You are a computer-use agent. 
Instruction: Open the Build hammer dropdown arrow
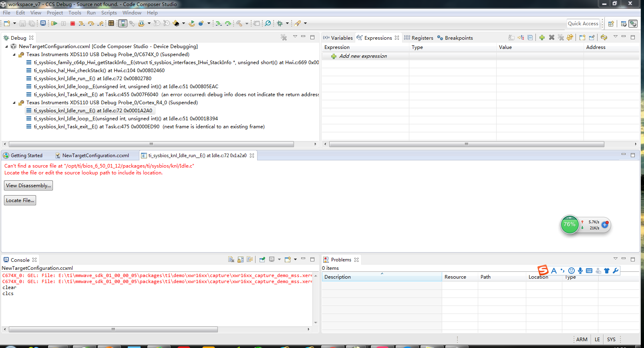247,24
